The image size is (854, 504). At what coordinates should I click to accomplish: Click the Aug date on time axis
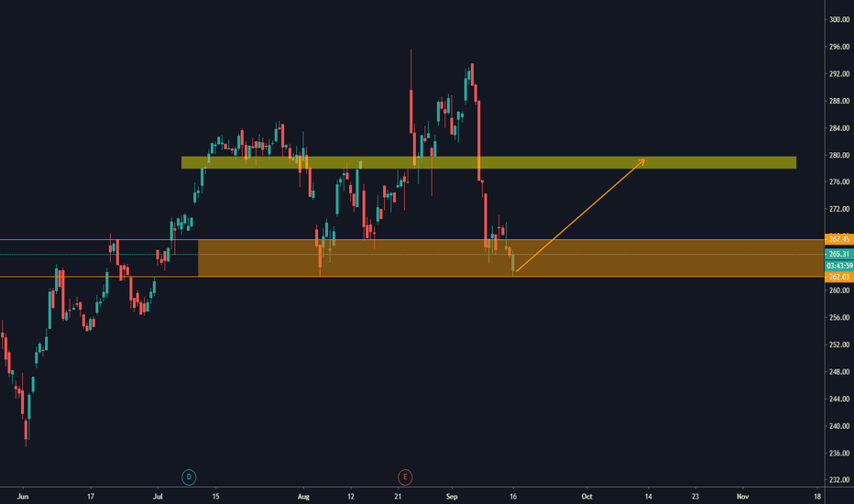[x=303, y=497]
